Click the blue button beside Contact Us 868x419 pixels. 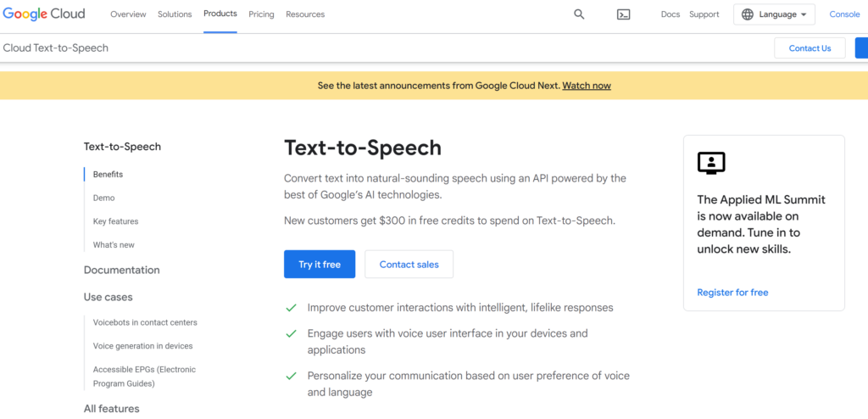[861, 48]
